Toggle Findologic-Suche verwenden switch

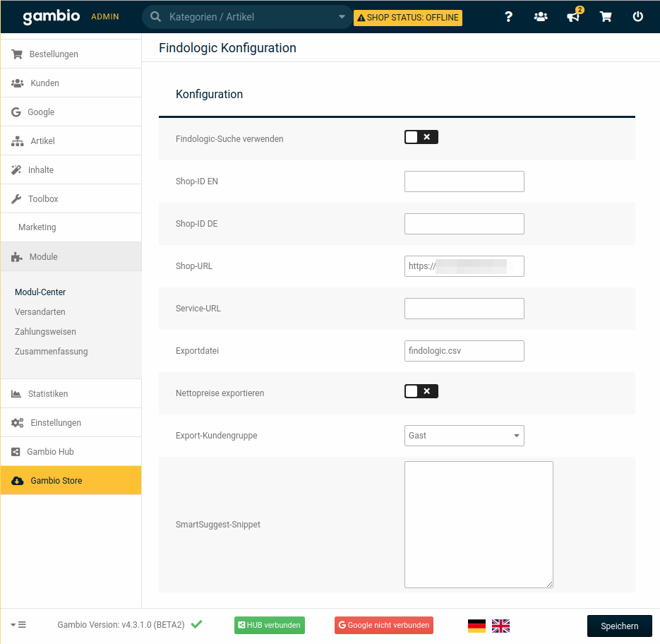pos(421,137)
